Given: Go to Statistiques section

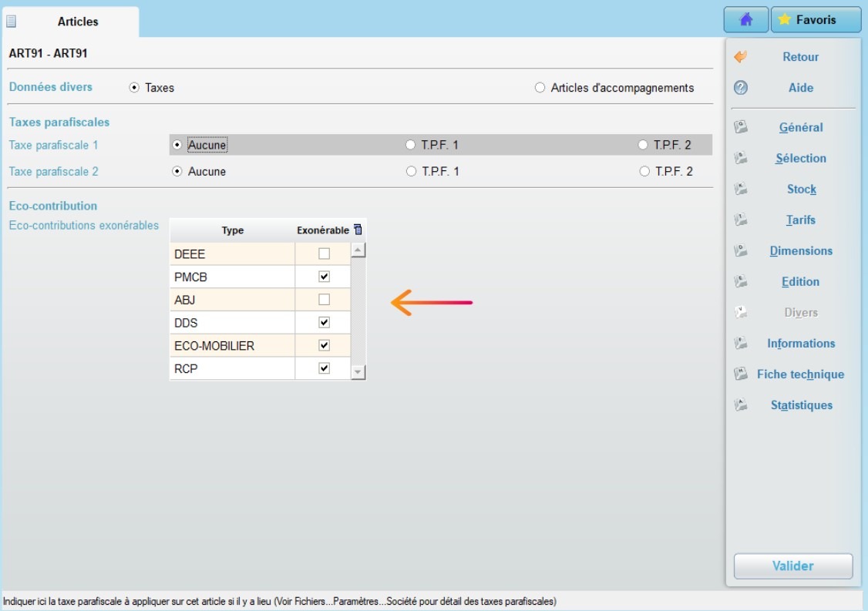Looking at the screenshot, I should pyautogui.click(x=801, y=405).
